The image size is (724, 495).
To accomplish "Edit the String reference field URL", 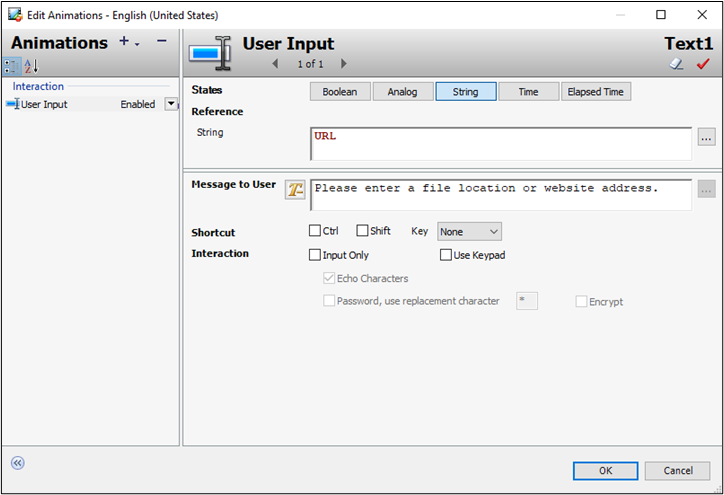I will tap(501, 144).
